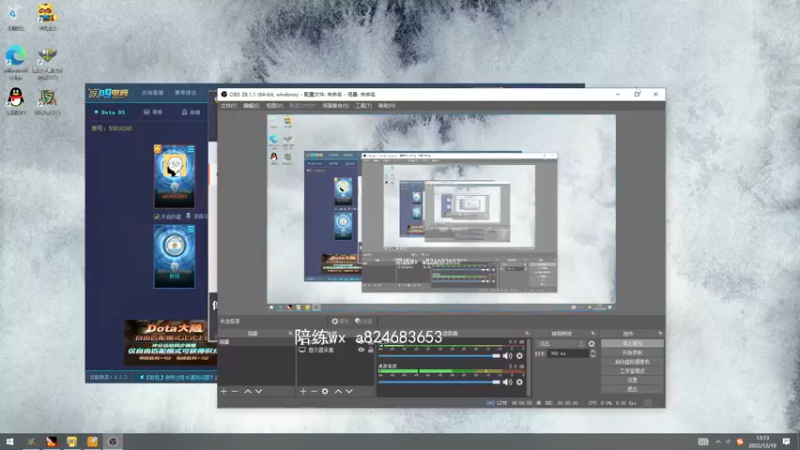The image size is (800, 450).
Task: Select the display capture source row
Action: [336, 350]
